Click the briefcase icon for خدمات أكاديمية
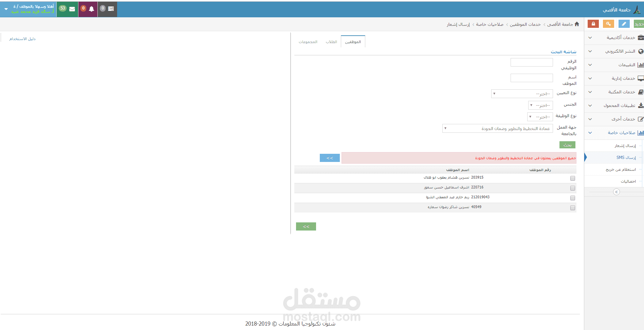The height and width of the screenshot is (330, 644). pos(641,37)
